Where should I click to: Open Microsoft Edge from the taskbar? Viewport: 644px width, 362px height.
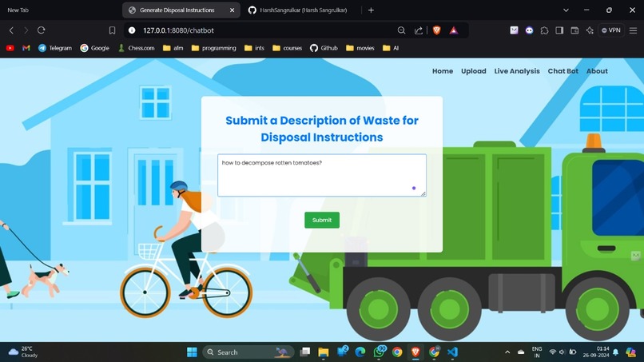click(360, 352)
